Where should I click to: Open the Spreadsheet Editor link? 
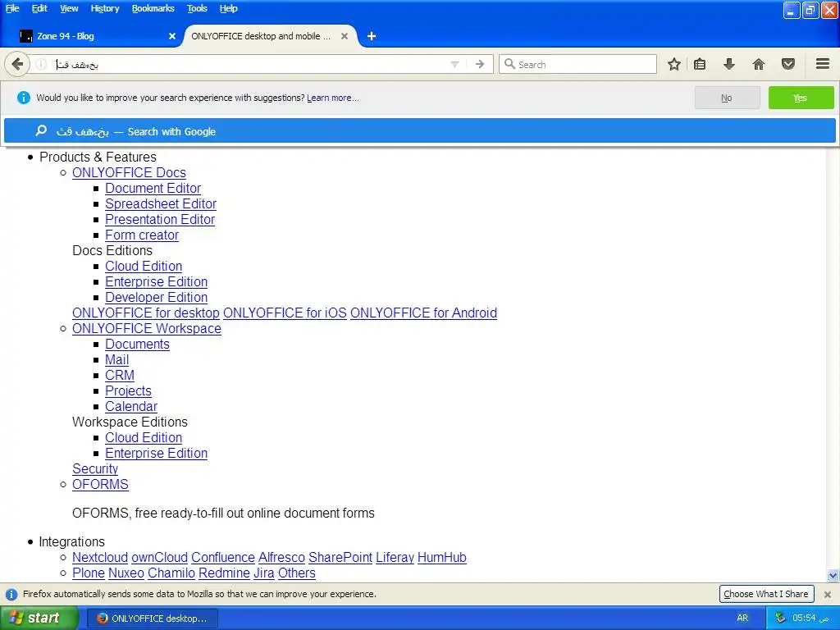(x=161, y=203)
